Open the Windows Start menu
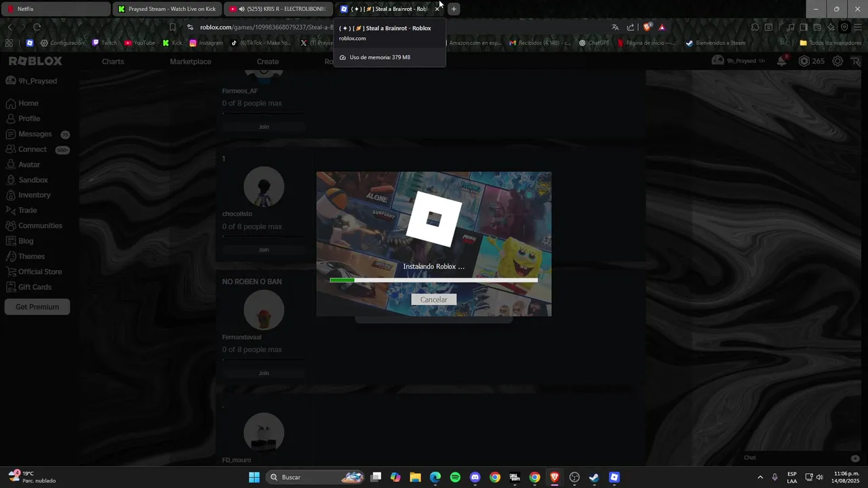This screenshot has width=868, height=488. point(254,477)
